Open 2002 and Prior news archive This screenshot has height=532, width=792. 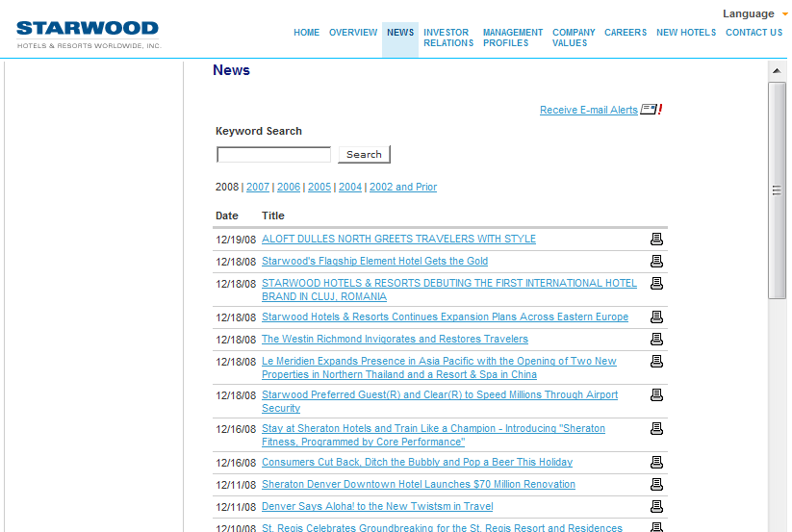[x=403, y=188]
